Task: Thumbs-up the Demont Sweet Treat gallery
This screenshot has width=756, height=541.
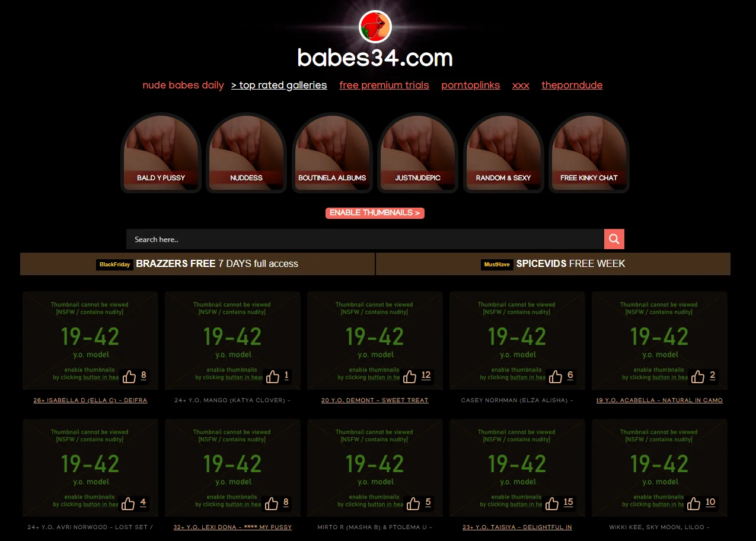Action: (x=410, y=376)
